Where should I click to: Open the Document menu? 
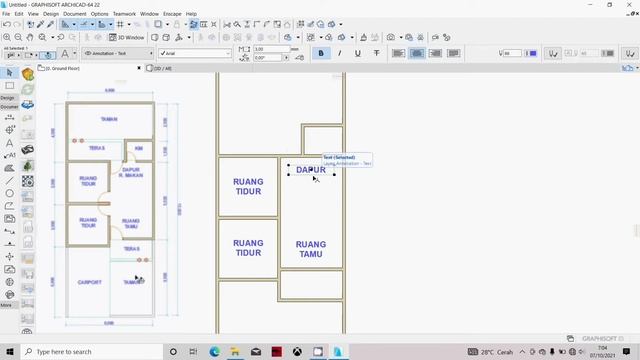tap(75, 14)
